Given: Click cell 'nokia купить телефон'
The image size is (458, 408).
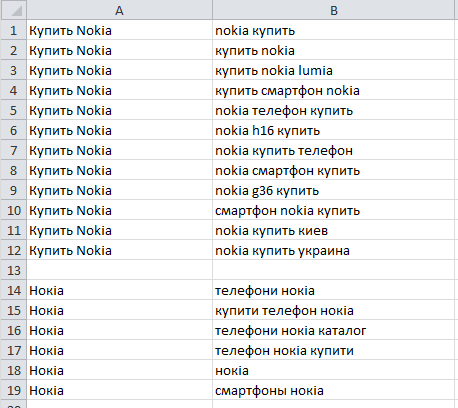Looking at the screenshot, I should 333,150.
